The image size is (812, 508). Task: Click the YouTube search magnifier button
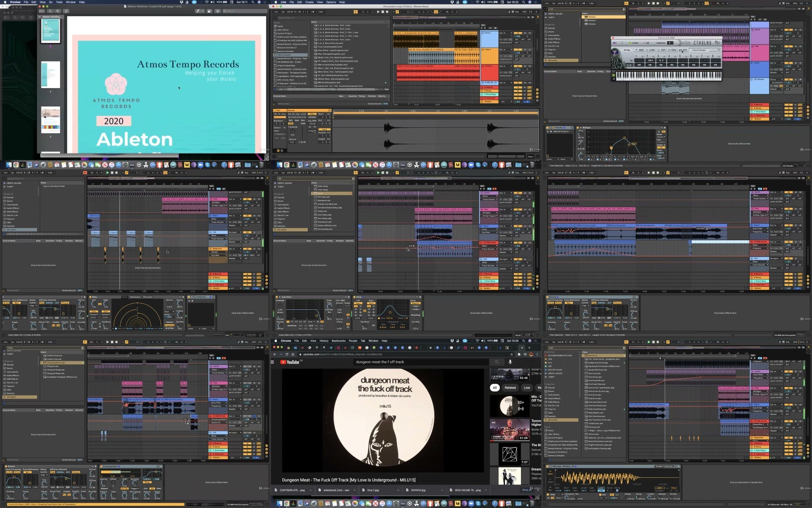pos(497,362)
